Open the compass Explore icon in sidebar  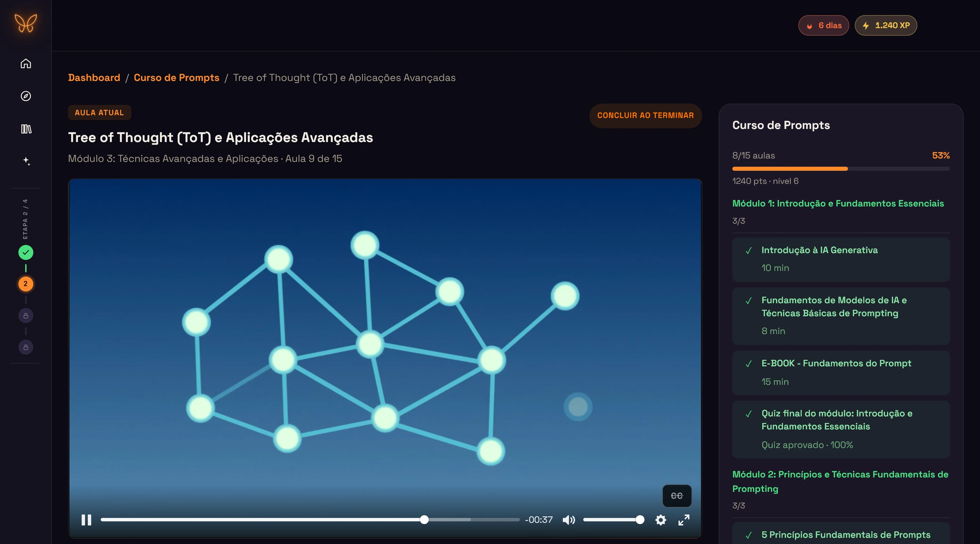pyautogui.click(x=26, y=96)
